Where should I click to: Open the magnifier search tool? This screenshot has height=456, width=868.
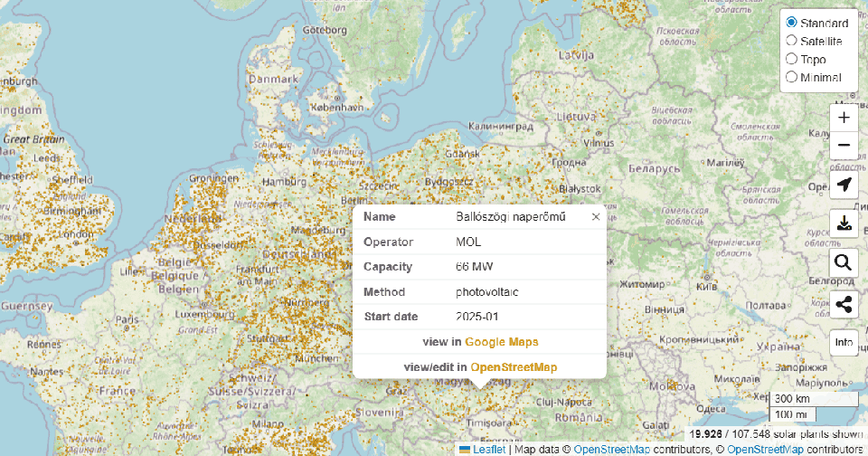pyautogui.click(x=844, y=262)
